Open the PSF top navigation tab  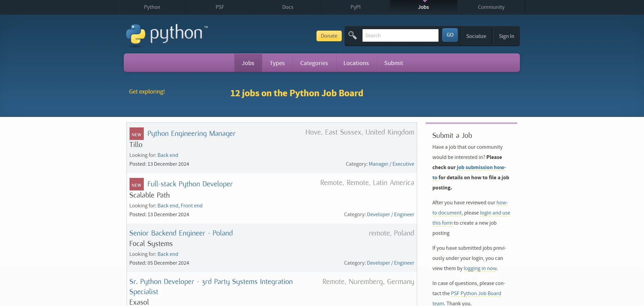click(x=220, y=7)
